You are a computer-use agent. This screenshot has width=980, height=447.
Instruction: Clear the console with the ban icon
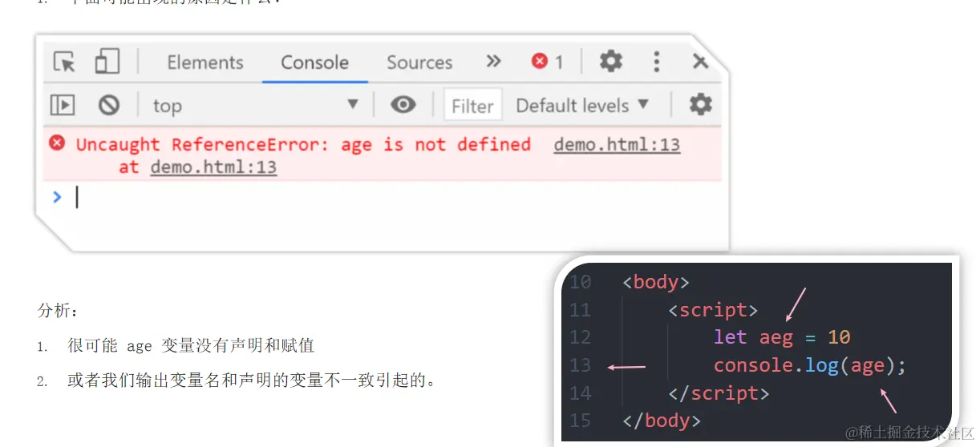[x=108, y=105]
